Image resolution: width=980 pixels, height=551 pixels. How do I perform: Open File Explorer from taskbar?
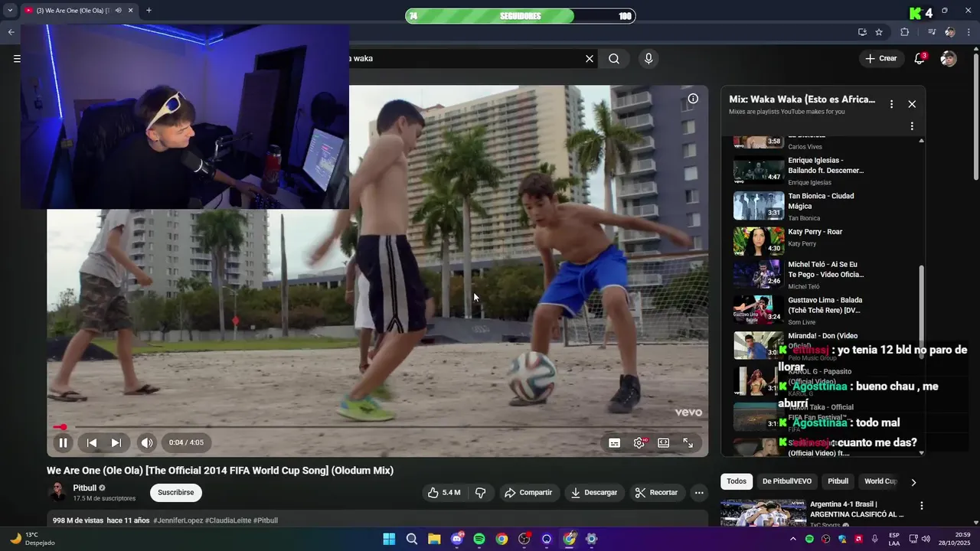coord(434,539)
